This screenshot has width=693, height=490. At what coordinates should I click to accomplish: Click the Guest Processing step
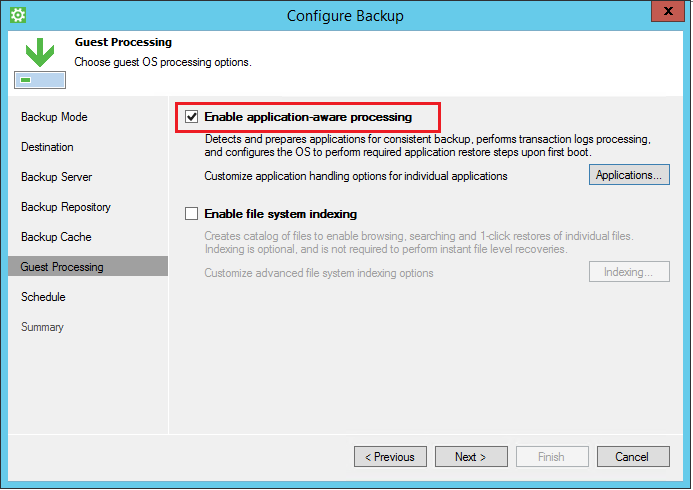click(62, 267)
